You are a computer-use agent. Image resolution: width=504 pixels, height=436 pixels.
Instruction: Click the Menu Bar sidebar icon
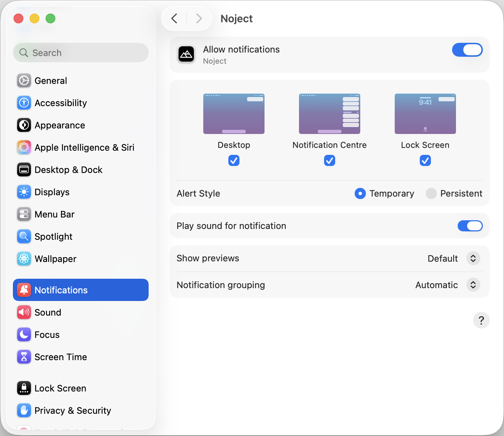click(x=24, y=214)
